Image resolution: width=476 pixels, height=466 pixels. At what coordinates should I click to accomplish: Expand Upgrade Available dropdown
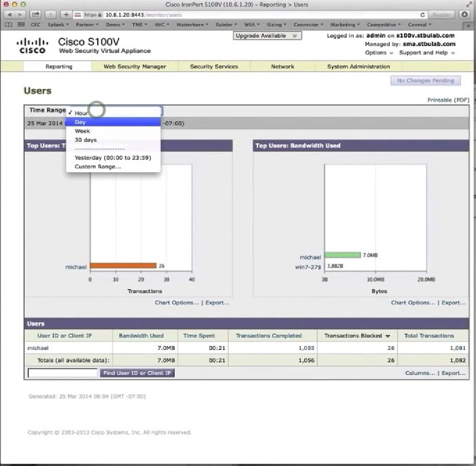[267, 36]
